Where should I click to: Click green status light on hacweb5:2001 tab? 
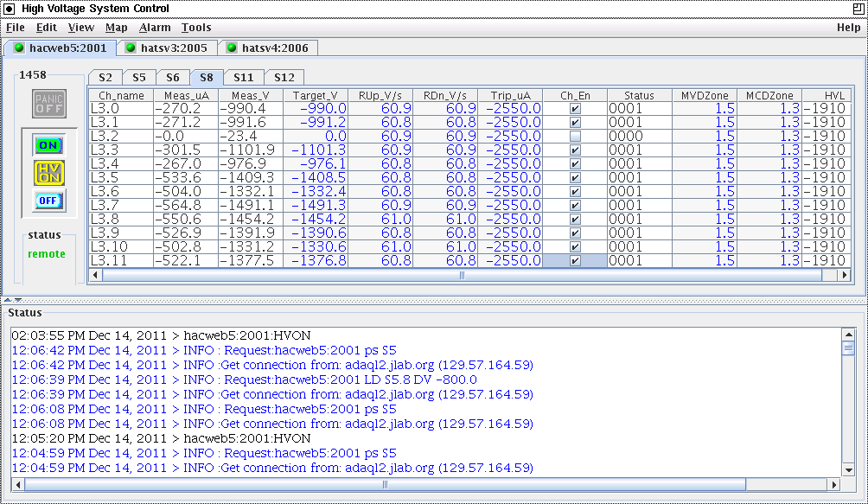[19, 48]
